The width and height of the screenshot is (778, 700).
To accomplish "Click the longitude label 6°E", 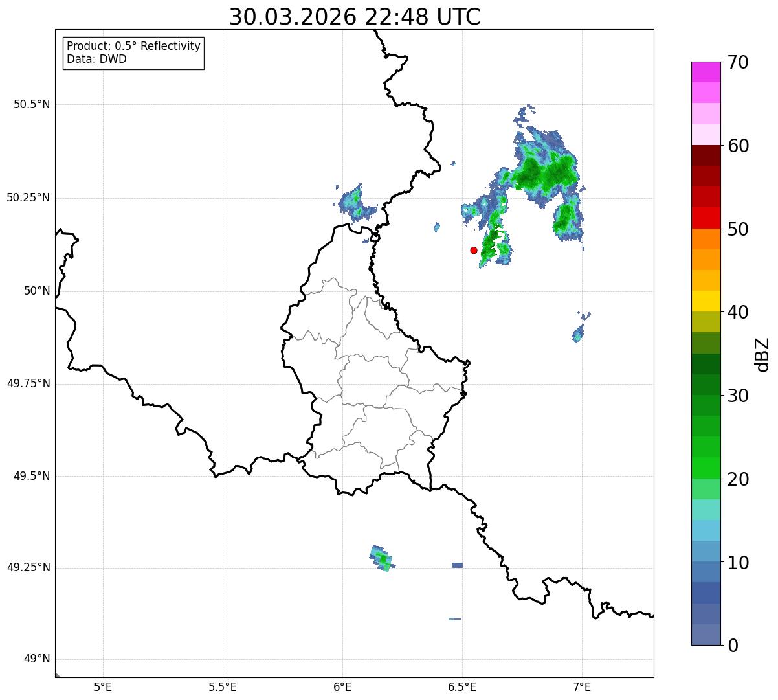I will [342, 687].
